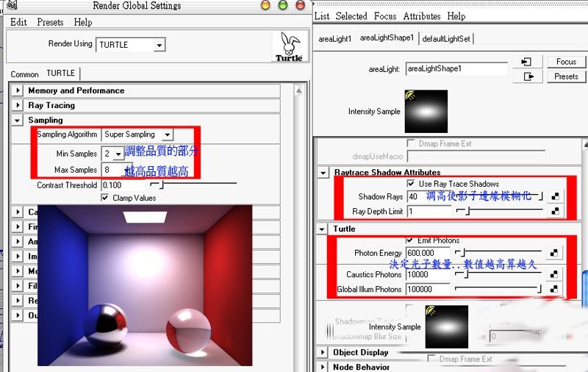This screenshot has height=372, width=588.
Task: Click the Render Global Settings scrollbar up arrow
Action: pos(298,90)
